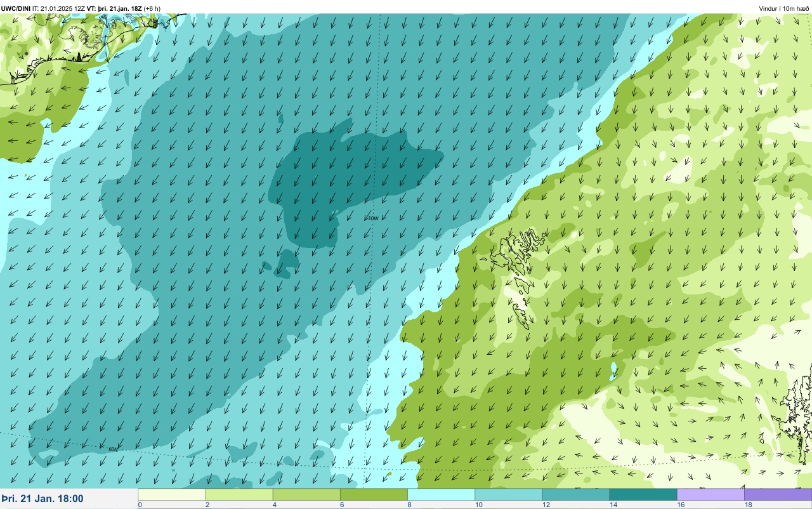This screenshot has height=509, width=812.
Task: Click the dark teal 14–16 legend swatch
Action: click(x=643, y=494)
